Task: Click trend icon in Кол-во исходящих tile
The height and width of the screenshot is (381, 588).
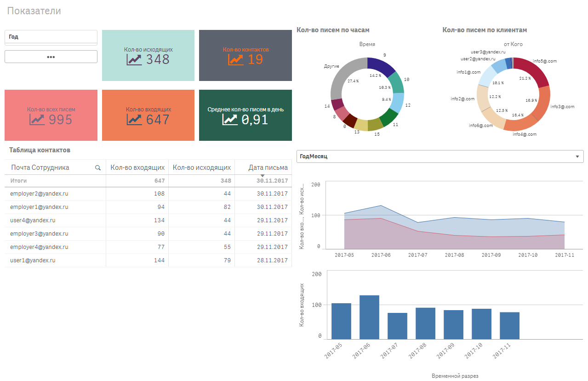Action: pyautogui.click(x=134, y=59)
